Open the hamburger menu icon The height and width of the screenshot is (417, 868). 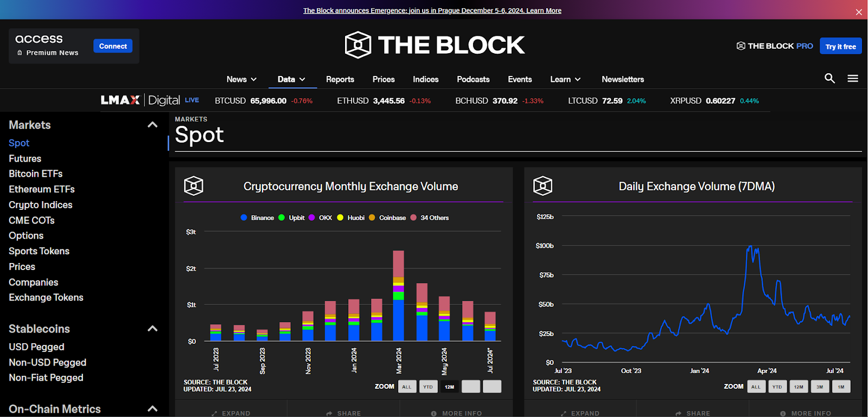(853, 78)
